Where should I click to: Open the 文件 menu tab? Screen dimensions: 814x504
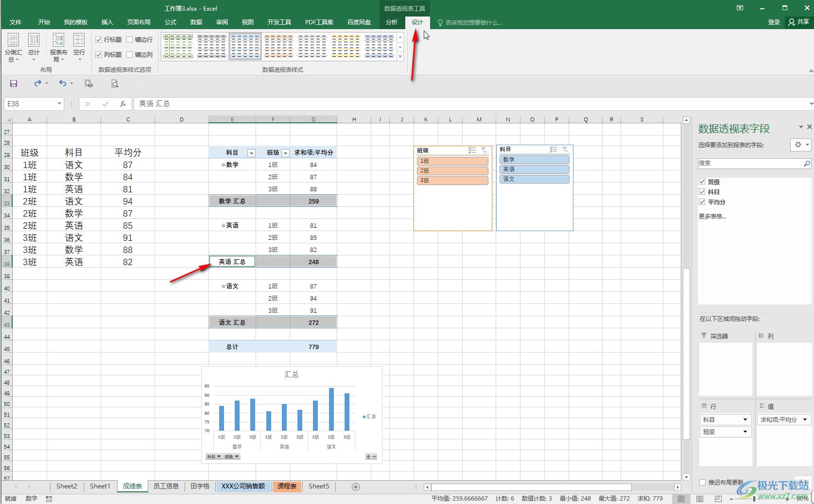click(x=16, y=22)
